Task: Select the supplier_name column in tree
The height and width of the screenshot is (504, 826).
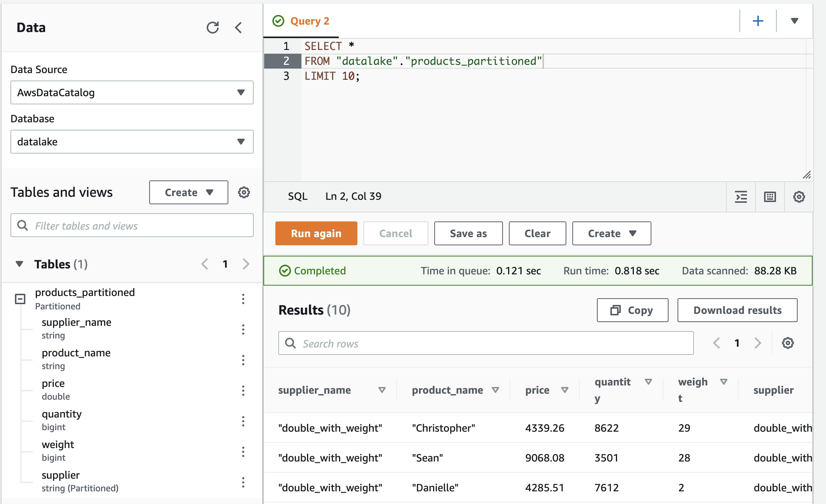Action: pos(76,322)
